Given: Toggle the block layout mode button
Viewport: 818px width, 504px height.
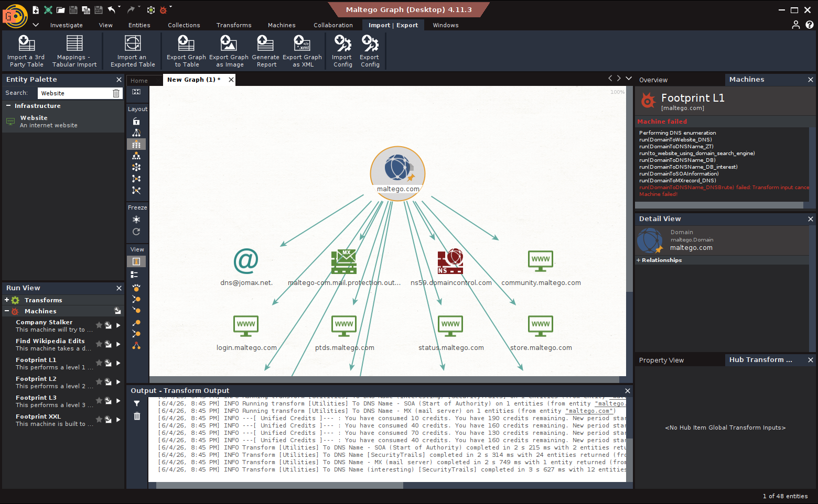Looking at the screenshot, I should 136,144.
